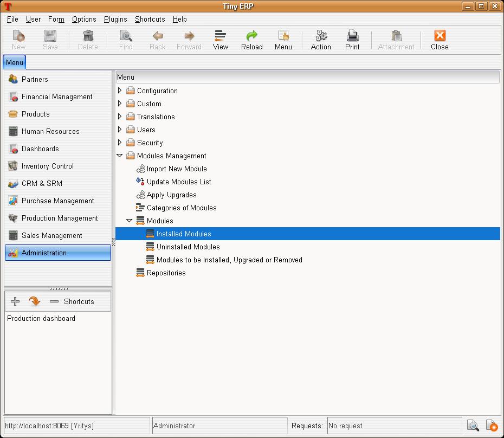Open Production dashboard shortcut
This screenshot has height=438, width=504.
(41, 318)
